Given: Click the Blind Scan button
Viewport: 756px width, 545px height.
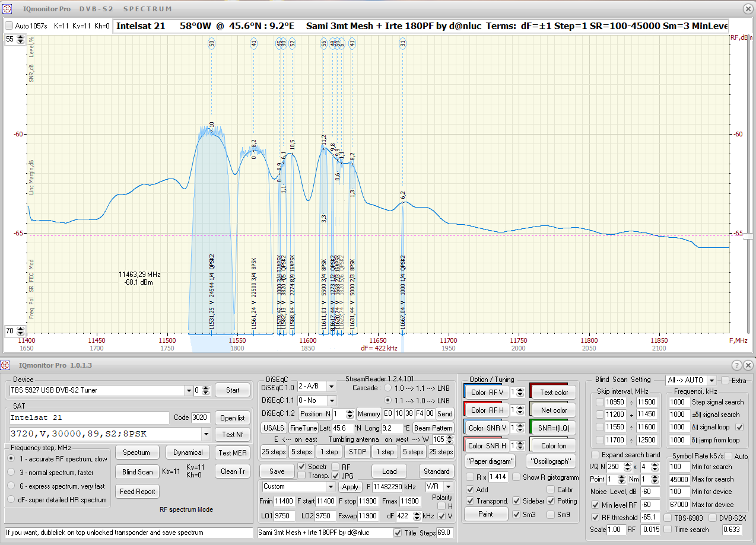Looking at the screenshot, I should click(x=137, y=472).
